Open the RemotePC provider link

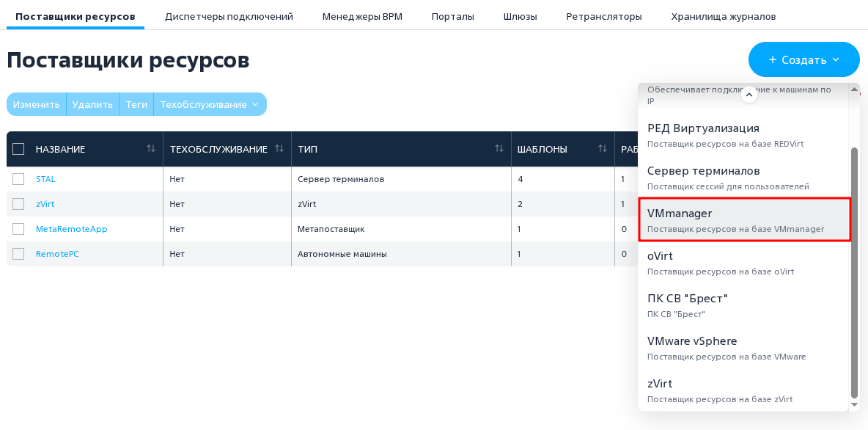pyautogui.click(x=57, y=254)
